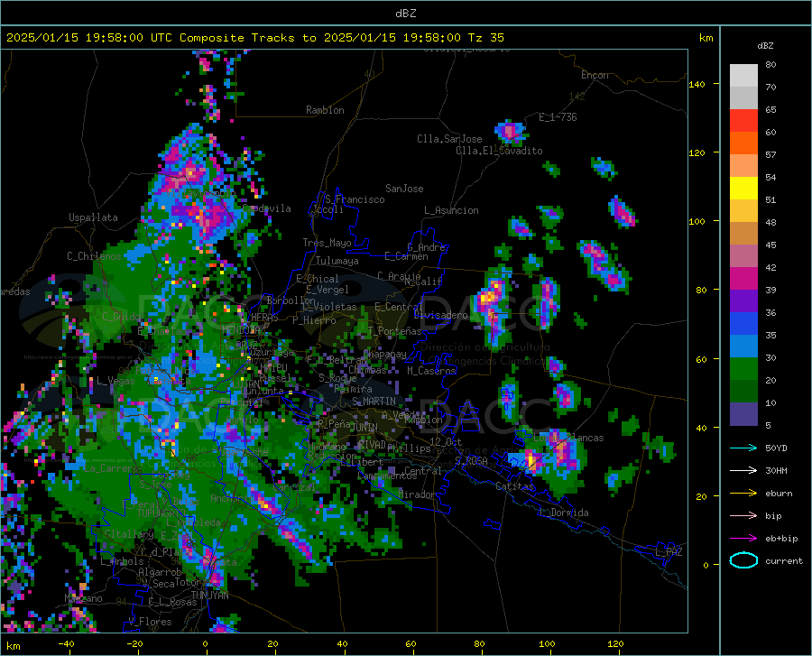
Task: Click the 'km' label at bottom left
Action: click(x=13, y=646)
